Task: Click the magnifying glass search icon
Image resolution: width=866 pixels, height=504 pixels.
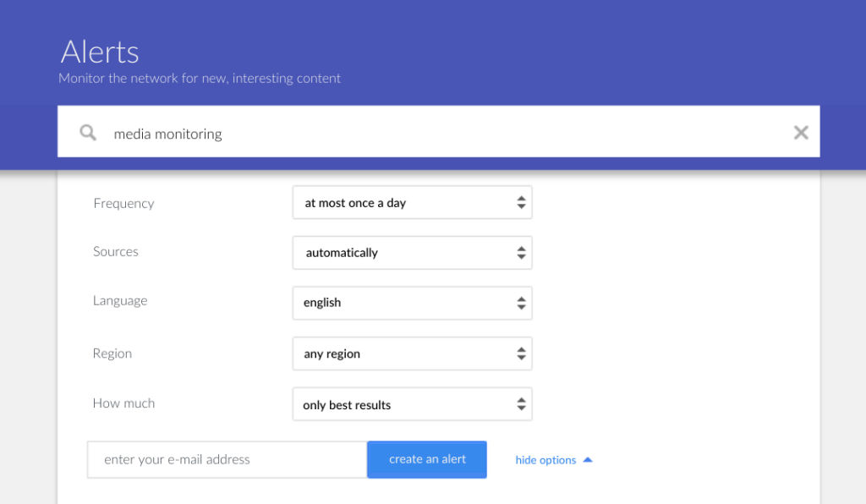Action: 88,133
